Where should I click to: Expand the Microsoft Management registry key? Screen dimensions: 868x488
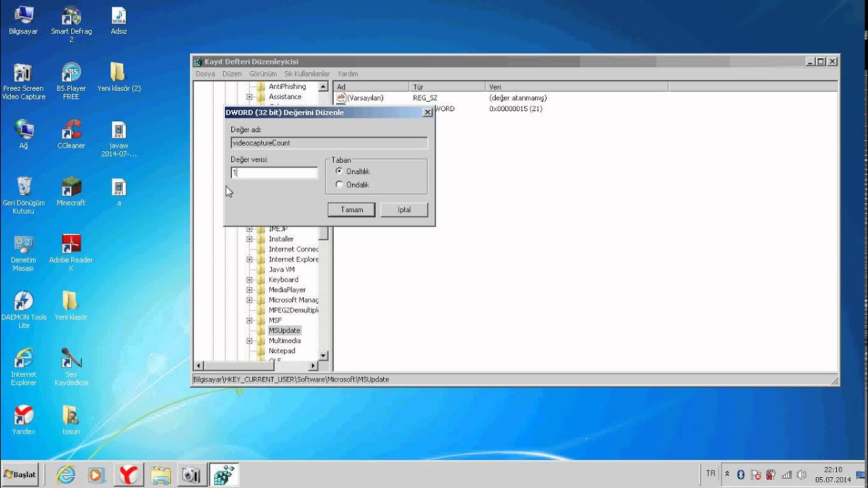tap(250, 300)
